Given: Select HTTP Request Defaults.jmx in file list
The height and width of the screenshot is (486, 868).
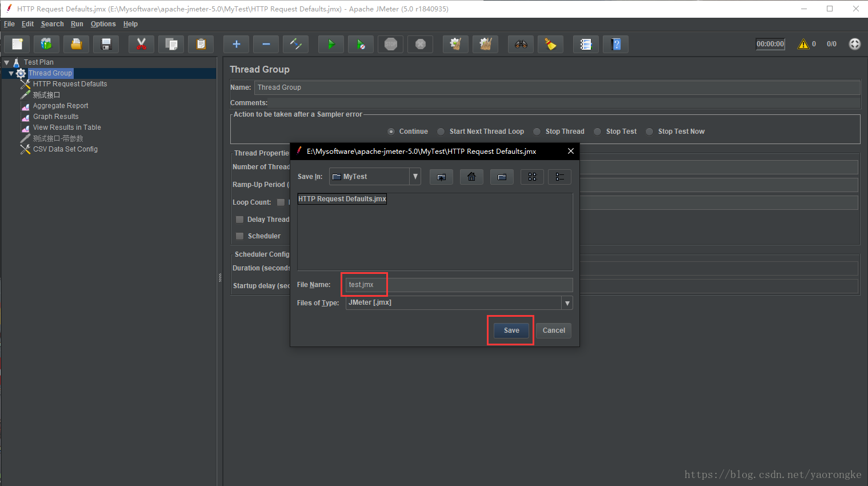Looking at the screenshot, I should (342, 199).
